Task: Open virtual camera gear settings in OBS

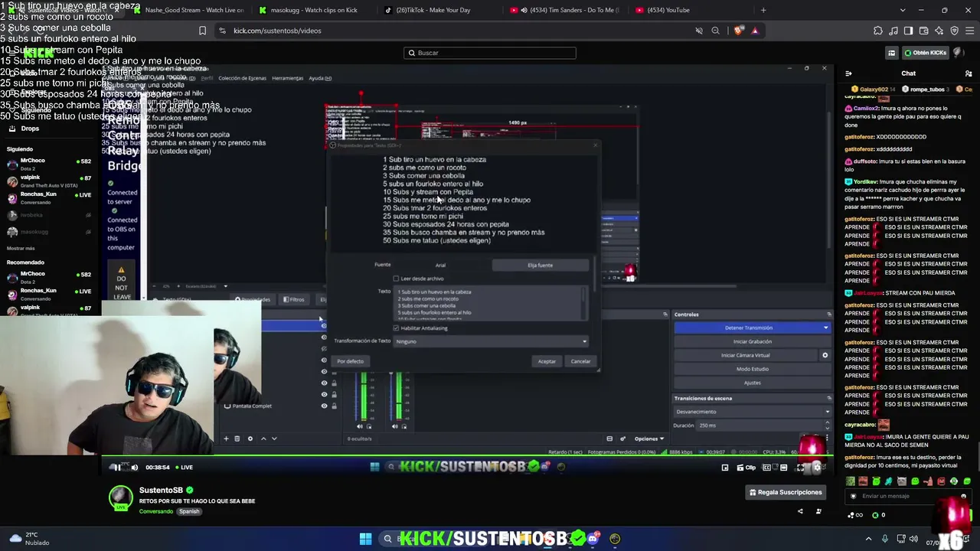Action: coord(825,355)
